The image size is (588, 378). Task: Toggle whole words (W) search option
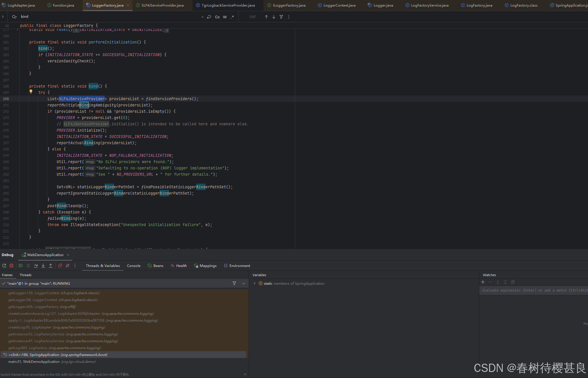click(x=225, y=17)
